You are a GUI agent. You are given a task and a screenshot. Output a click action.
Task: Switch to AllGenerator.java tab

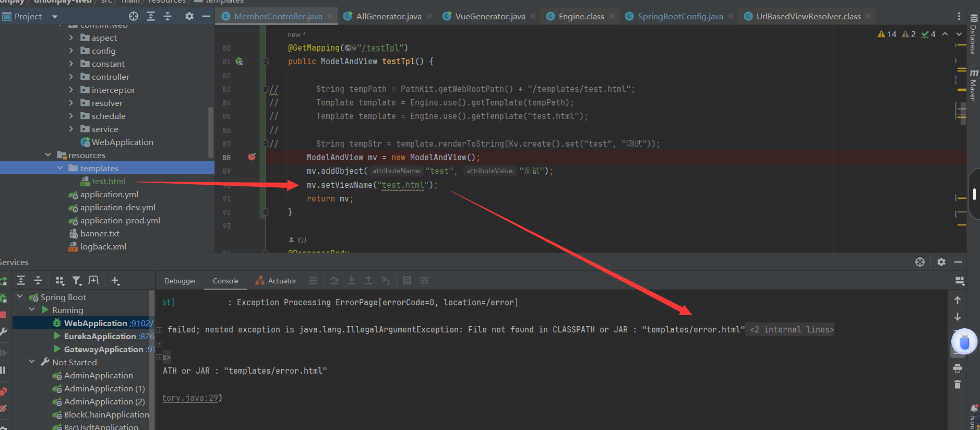389,16
